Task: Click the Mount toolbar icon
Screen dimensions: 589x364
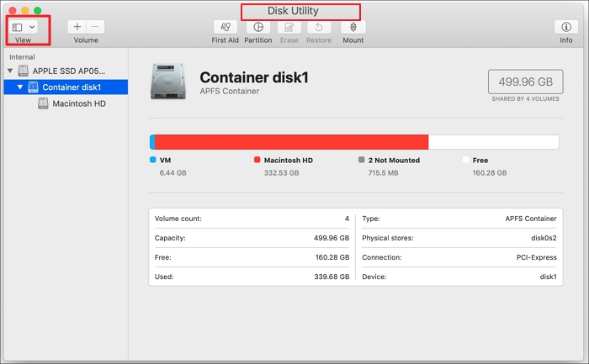Action: pyautogui.click(x=353, y=27)
